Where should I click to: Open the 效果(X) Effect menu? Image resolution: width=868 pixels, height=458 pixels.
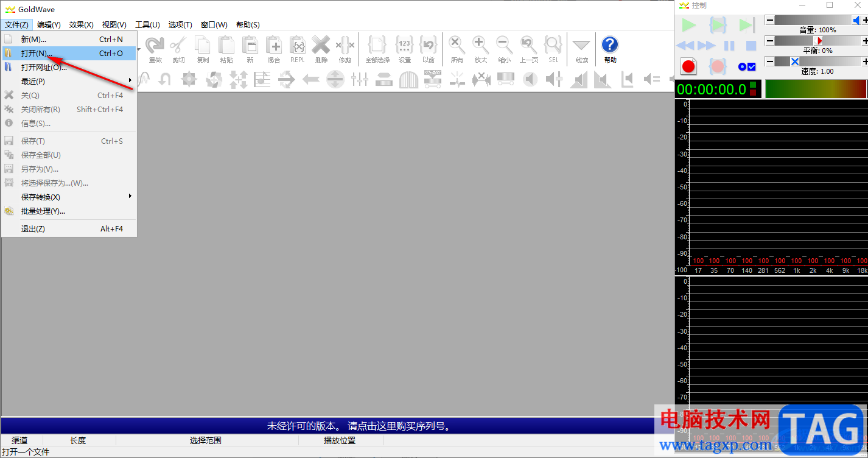click(82, 25)
